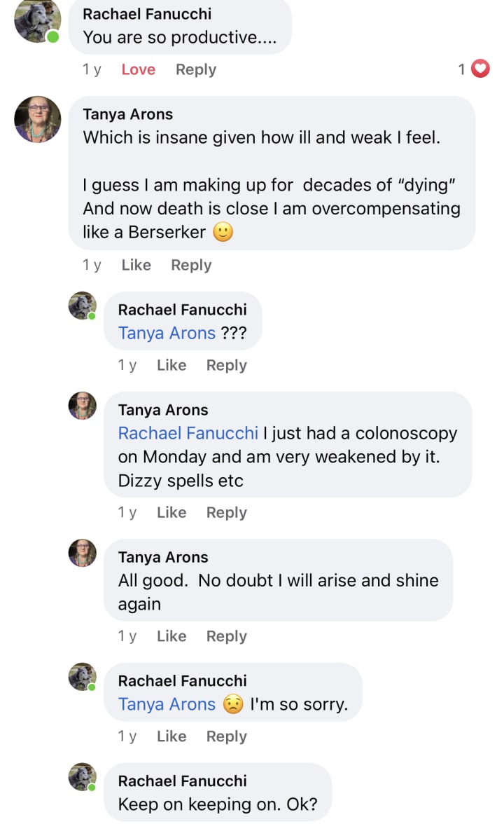Image resolution: width=504 pixels, height=824 pixels.
Task: Reply to the 'All good' comment
Action: 226,636
